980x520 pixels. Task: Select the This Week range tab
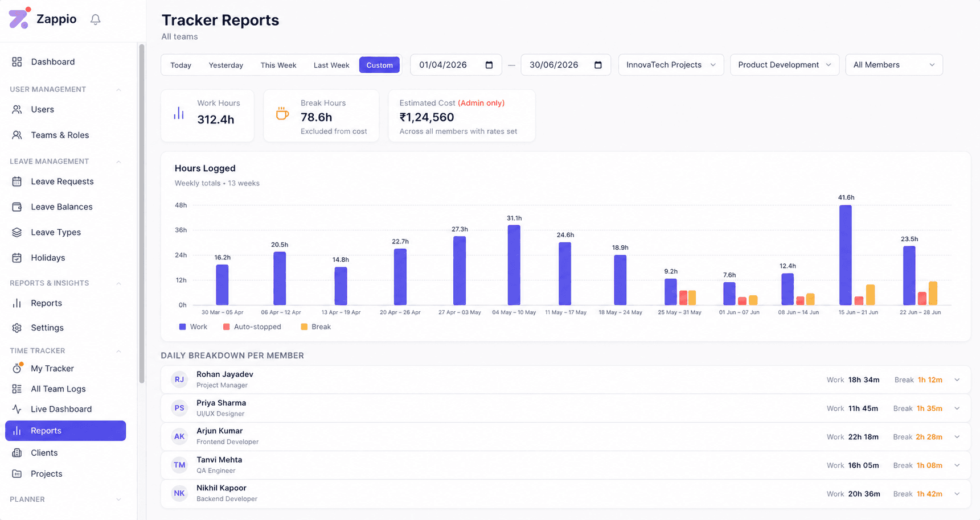pos(278,65)
